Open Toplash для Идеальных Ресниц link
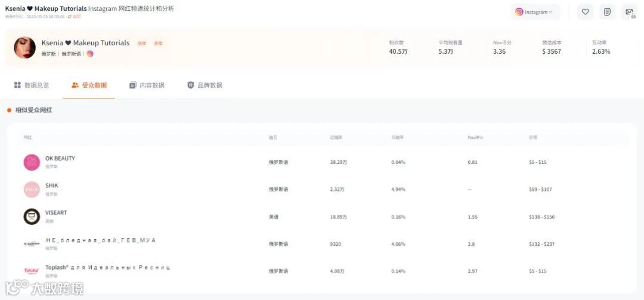 click(x=107, y=267)
